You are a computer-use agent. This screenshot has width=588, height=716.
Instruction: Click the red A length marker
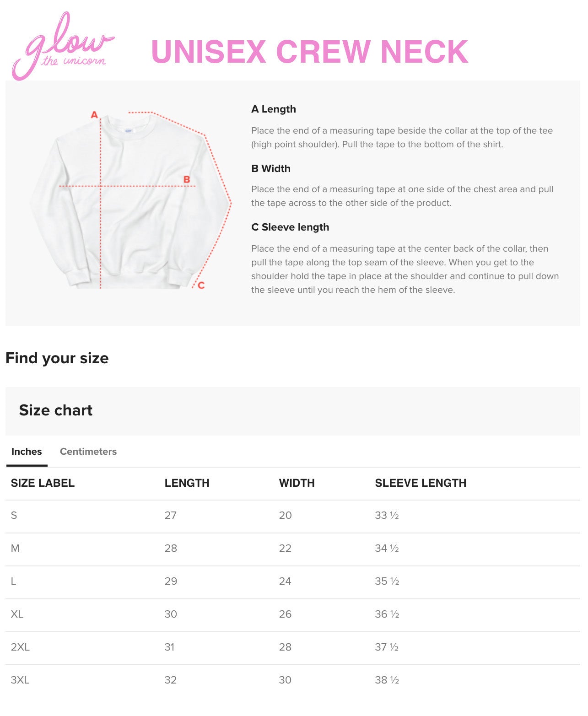(94, 115)
